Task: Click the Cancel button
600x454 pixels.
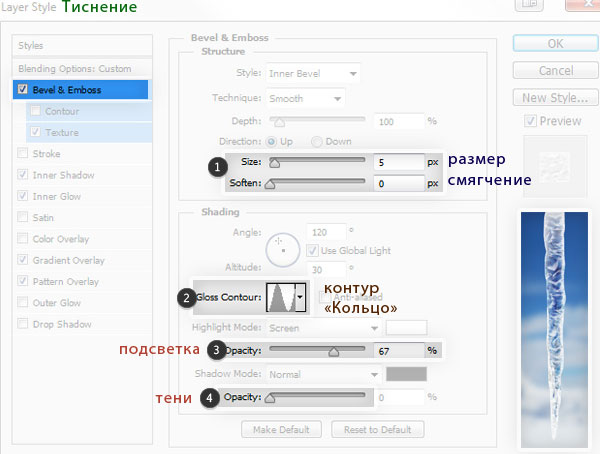Action: coord(555,71)
